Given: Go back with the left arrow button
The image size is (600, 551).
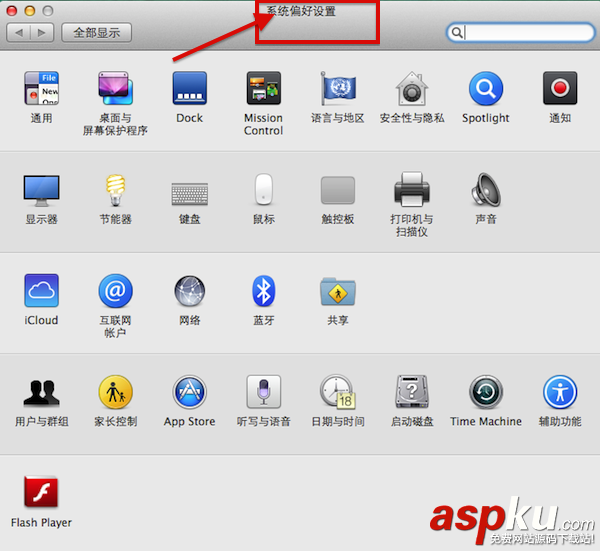Looking at the screenshot, I should point(18,33).
